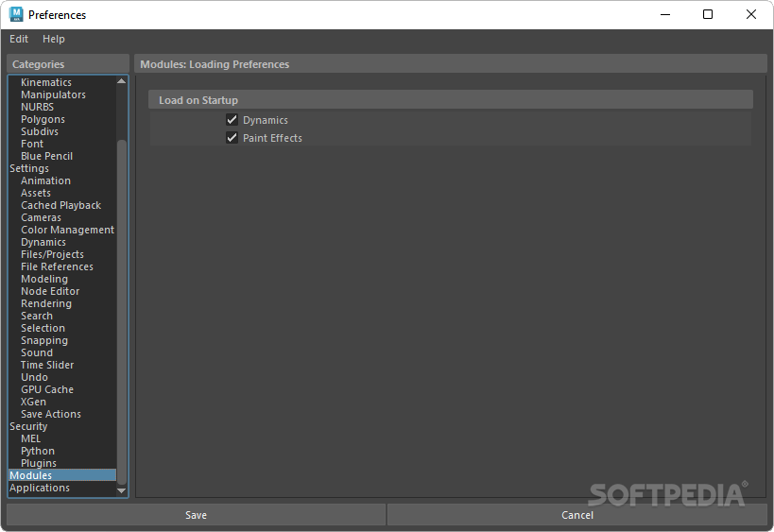Select the NURBS category
This screenshot has height=532, width=774.
38,107
